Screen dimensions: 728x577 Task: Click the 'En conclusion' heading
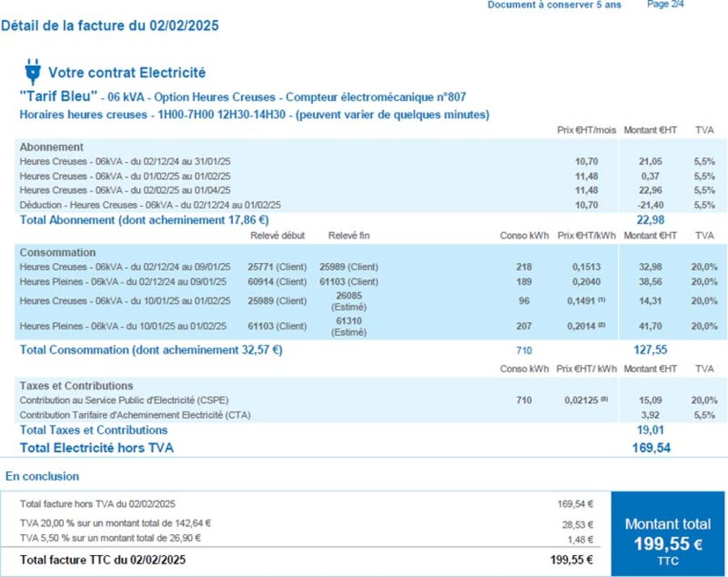click(x=42, y=477)
